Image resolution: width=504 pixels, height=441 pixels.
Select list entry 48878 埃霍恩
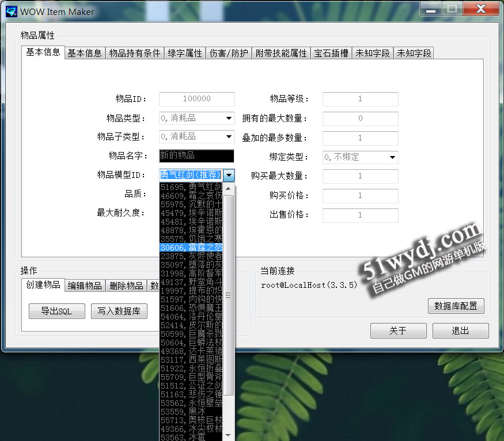pos(191,230)
